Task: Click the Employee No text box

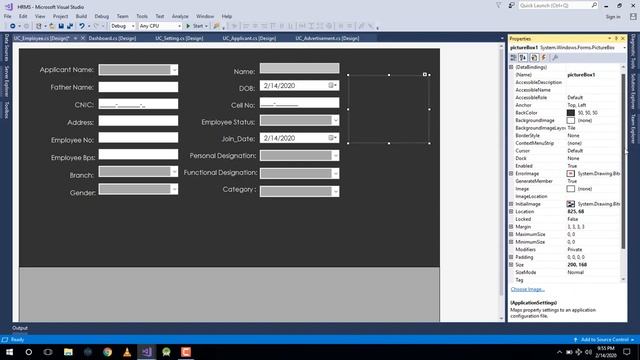Action: (x=138, y=137)
